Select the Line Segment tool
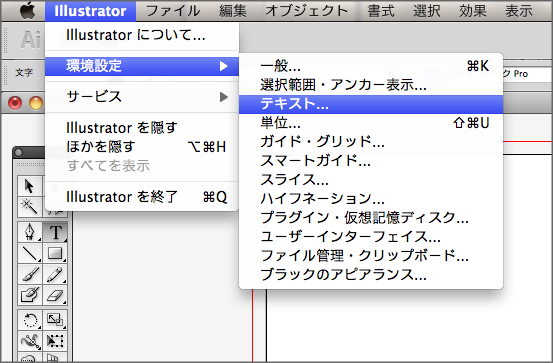Viewport: 553px width, 363px height. point(30,253)
